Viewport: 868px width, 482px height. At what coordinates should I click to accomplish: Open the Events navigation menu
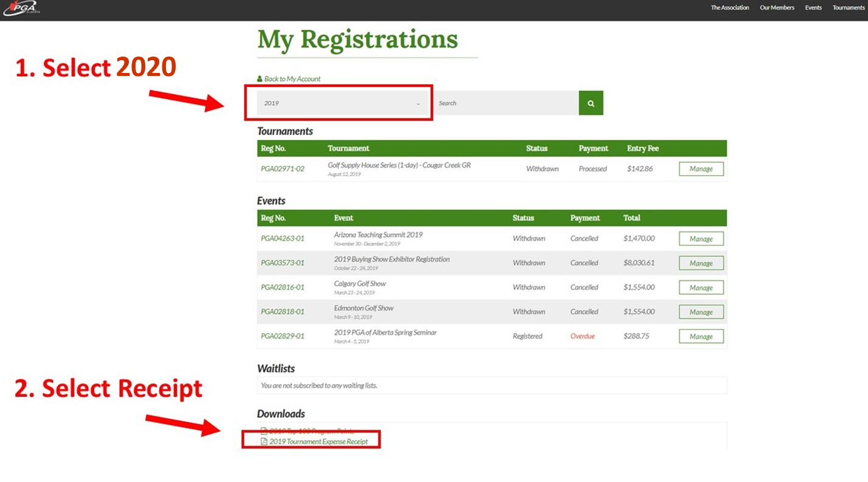(x=813, y=8)
